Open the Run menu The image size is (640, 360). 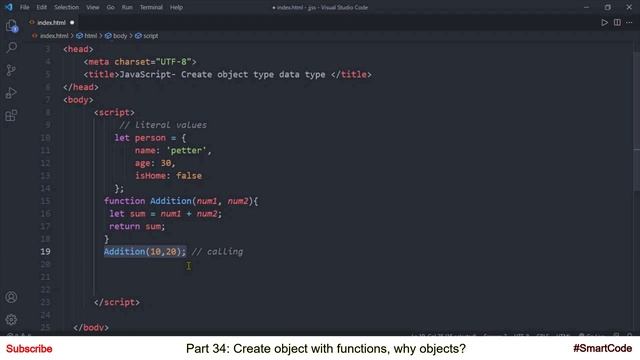click(x=127, y=7)
